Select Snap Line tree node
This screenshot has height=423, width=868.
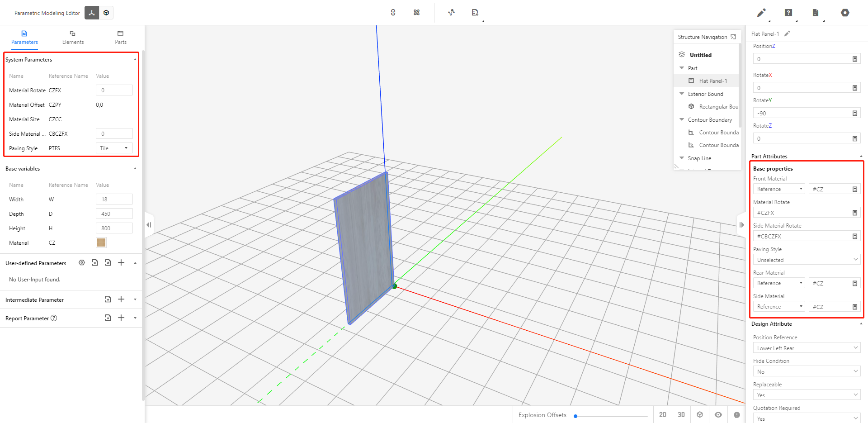coord(699,158)
